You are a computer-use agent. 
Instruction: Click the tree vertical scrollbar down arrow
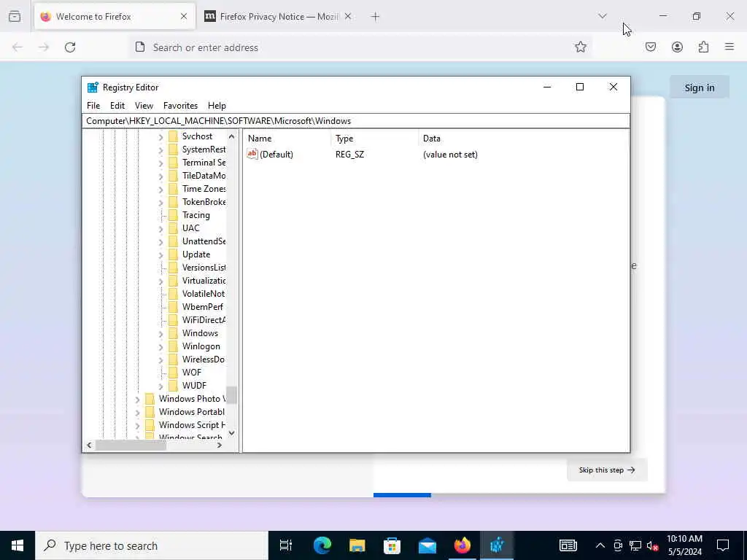click(231, 433)
